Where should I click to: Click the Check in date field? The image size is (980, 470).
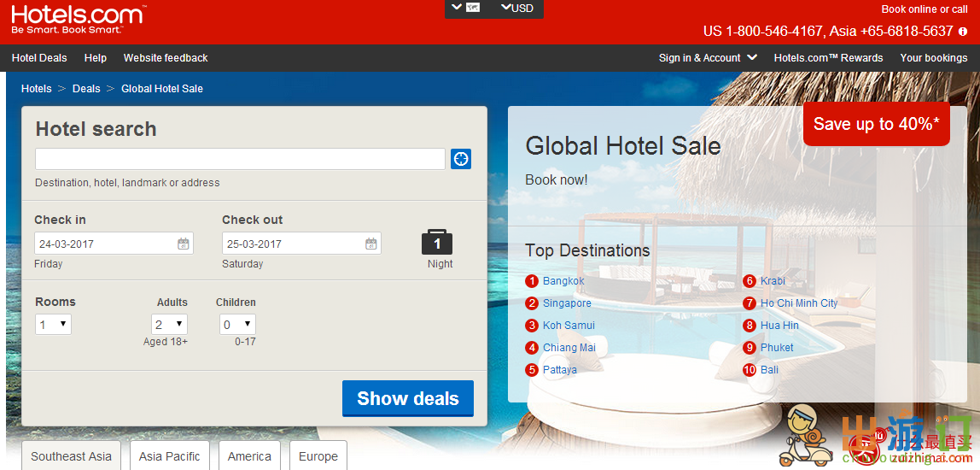pos(114,244)
